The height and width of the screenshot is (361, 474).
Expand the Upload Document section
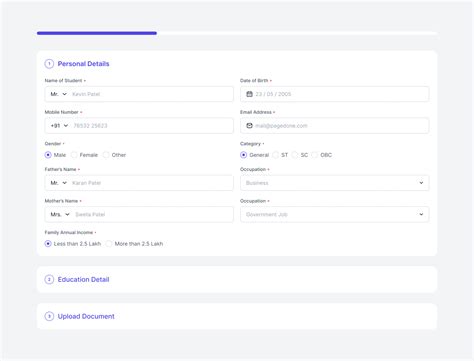pos(237,316)
